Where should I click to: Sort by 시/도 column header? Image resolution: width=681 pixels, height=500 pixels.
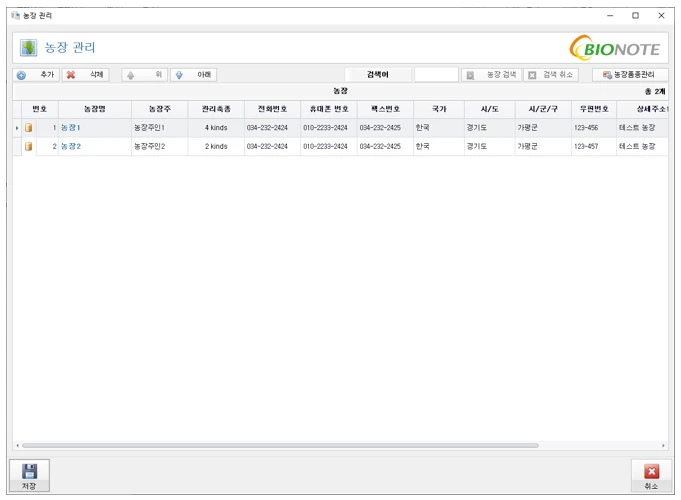click(x=489, y=109)
